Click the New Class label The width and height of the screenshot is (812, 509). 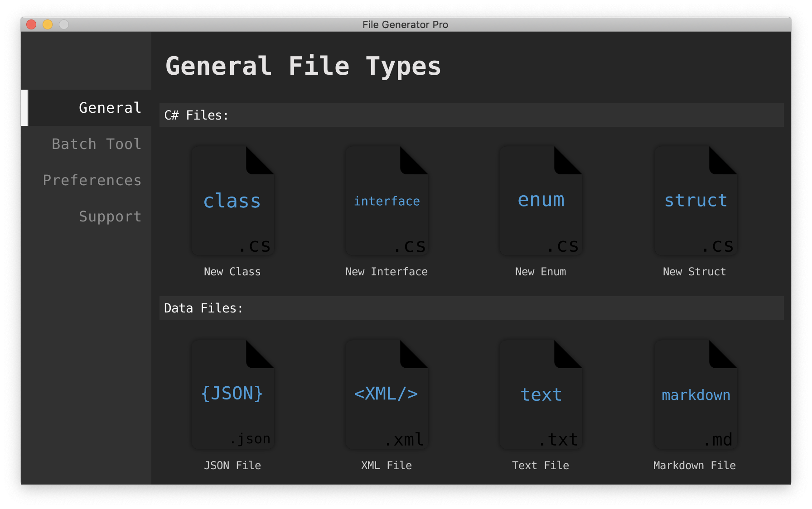coord(232,272)
